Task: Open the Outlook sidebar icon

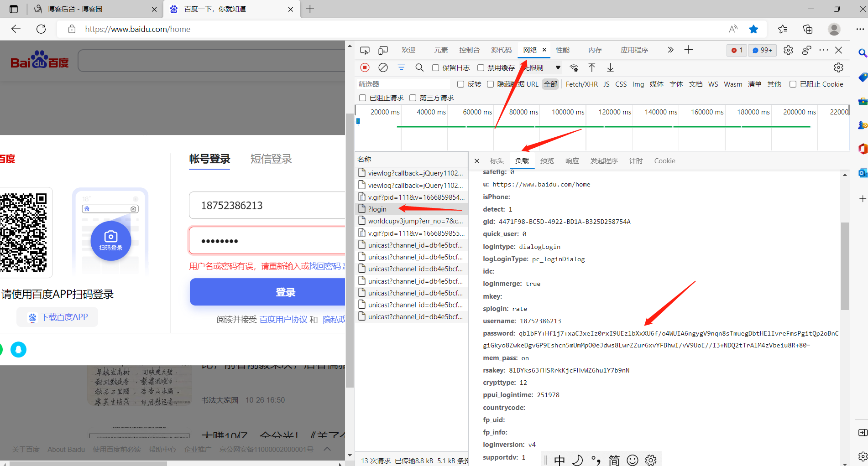Action: point(862,173)
